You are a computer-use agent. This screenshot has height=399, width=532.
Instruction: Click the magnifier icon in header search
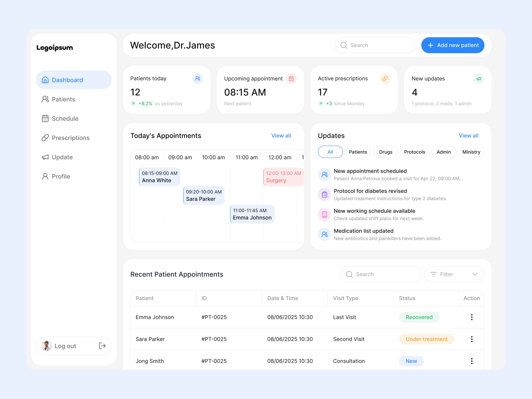(x=344, y=45)
